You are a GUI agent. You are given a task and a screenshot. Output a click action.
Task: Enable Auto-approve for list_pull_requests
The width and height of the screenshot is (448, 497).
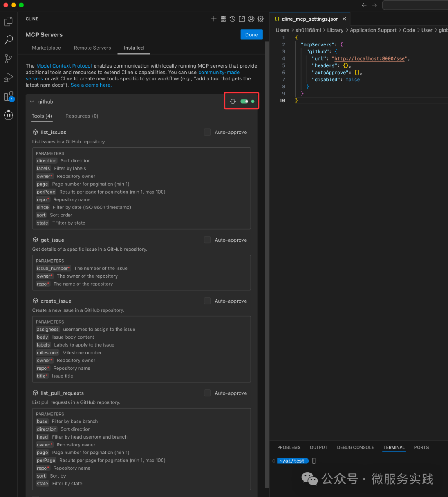[207, 393]
